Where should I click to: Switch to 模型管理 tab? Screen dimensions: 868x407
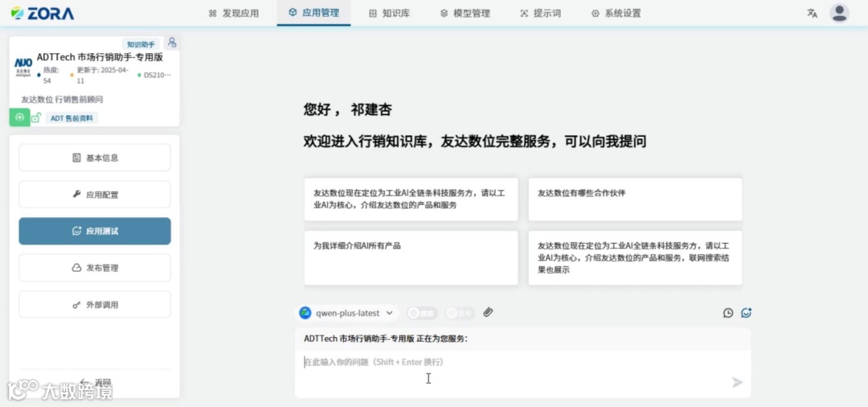(x=465, y=14)
